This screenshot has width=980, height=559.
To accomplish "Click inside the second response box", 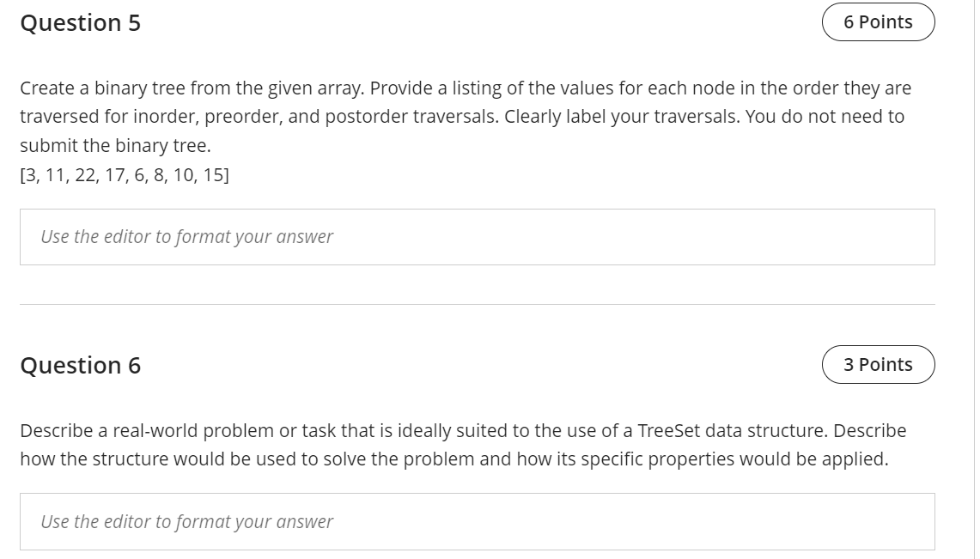I will point(478,521).
